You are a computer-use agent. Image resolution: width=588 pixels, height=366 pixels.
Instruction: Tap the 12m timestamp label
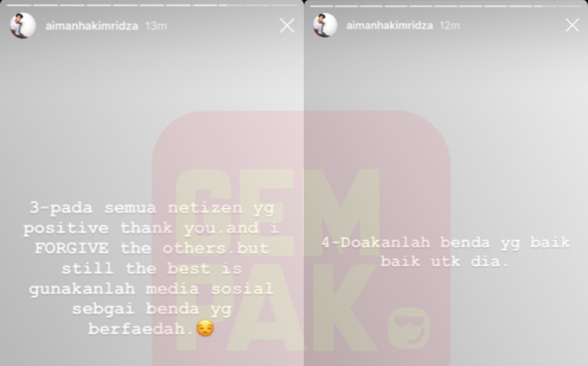point(449,25)
